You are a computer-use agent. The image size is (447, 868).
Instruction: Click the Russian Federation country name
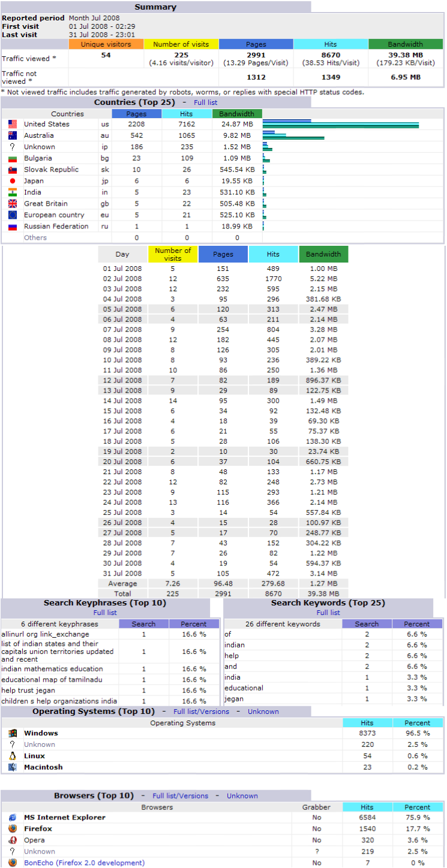pos(56,227)
